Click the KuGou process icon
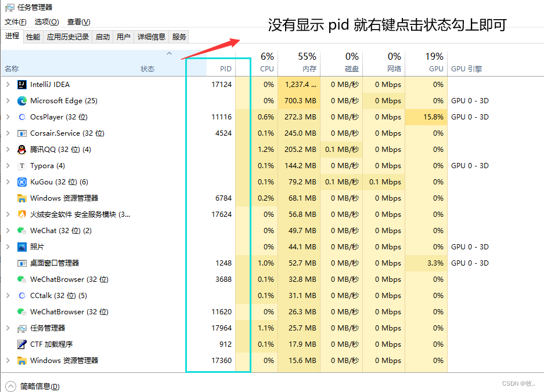The width and height of the screenshot is (544, 392). 22,182
